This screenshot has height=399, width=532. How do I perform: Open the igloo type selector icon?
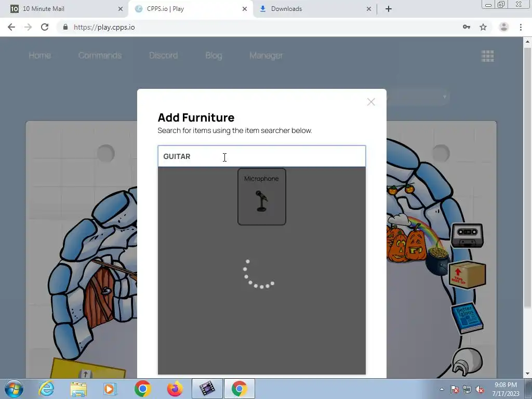(467, 361)
